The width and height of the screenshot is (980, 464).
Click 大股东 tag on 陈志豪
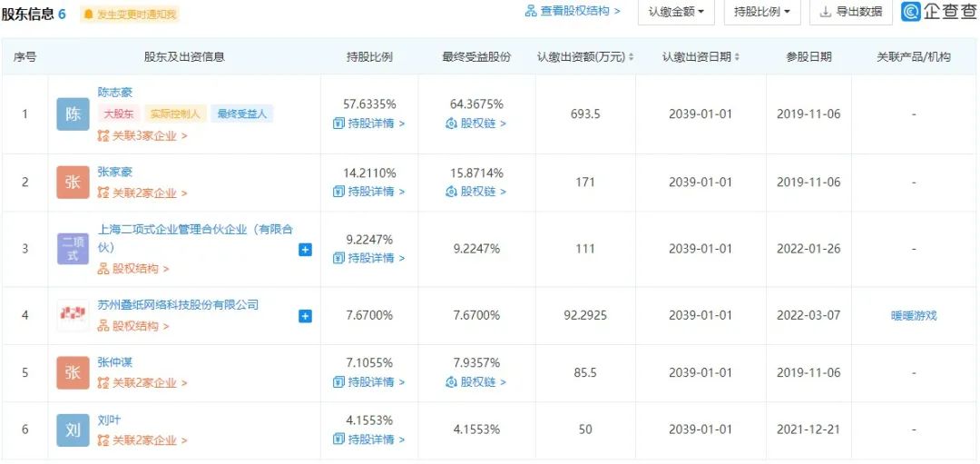[x=119, y=114]
